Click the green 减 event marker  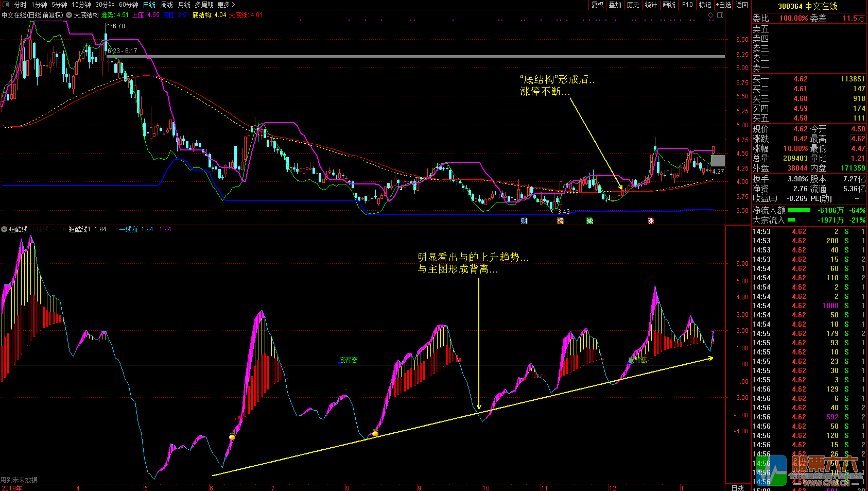pyautogui.click(x=589, y=221)
